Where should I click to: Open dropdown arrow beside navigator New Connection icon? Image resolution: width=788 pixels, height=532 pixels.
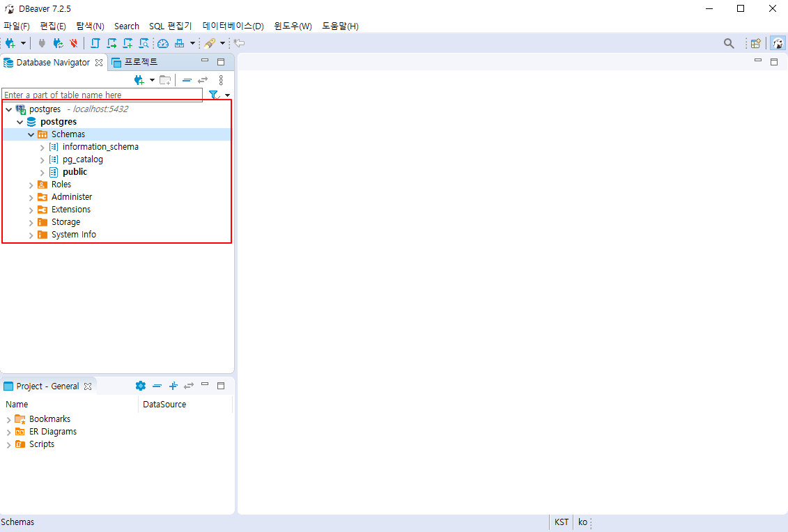point(153,80)
